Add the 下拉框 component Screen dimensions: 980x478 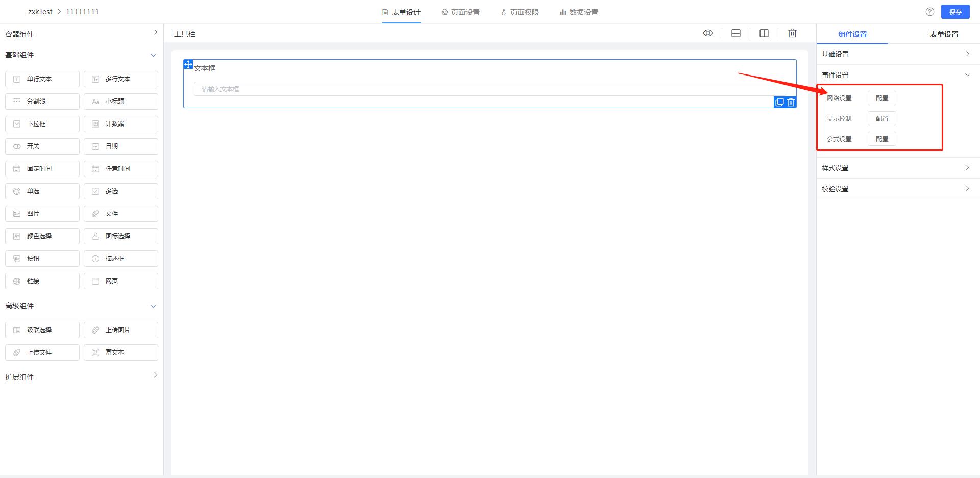[42, 124]
